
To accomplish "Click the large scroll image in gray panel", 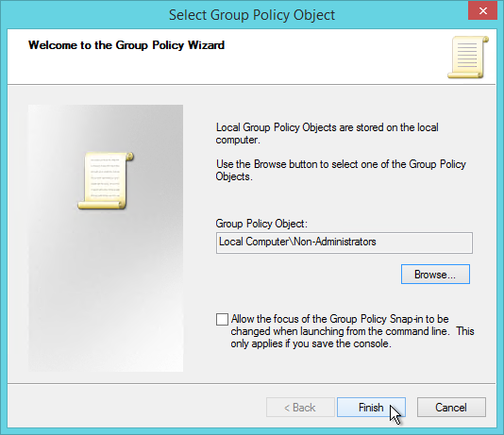I will pos(106,180).
